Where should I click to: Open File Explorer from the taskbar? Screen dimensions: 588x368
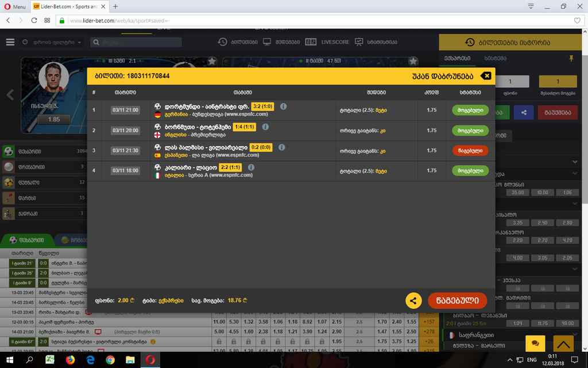pyautogui.click(x=130, y=360)
